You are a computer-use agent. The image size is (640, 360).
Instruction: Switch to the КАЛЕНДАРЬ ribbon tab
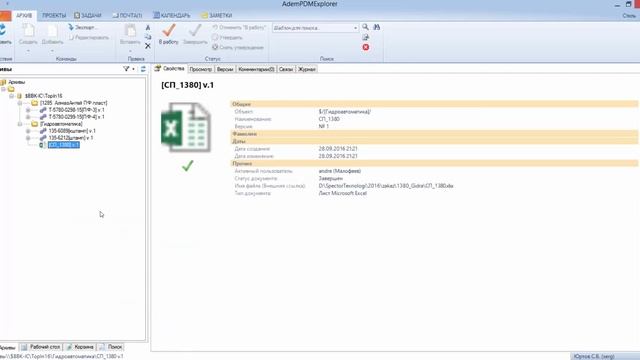coord(172,16)
